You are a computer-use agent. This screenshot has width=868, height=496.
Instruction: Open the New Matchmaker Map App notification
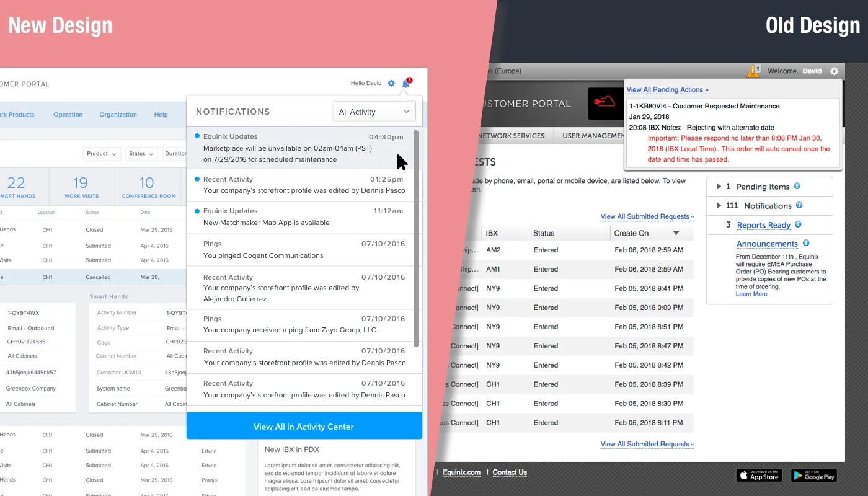point(300,217)
